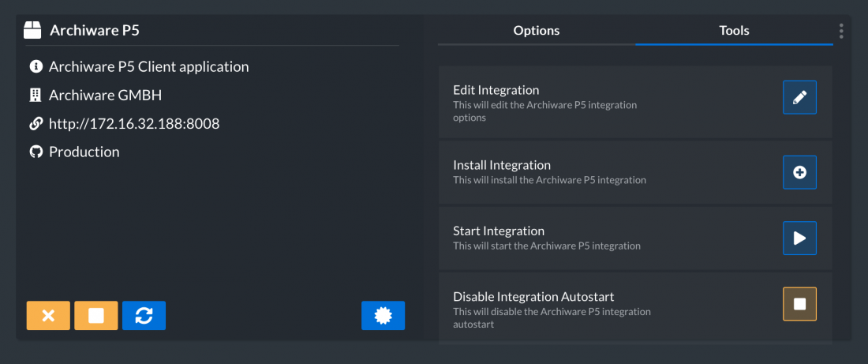Click the Production branch label
Image resolution: width=868 pixels, height=364 pixels.
[x=84, y=152]
